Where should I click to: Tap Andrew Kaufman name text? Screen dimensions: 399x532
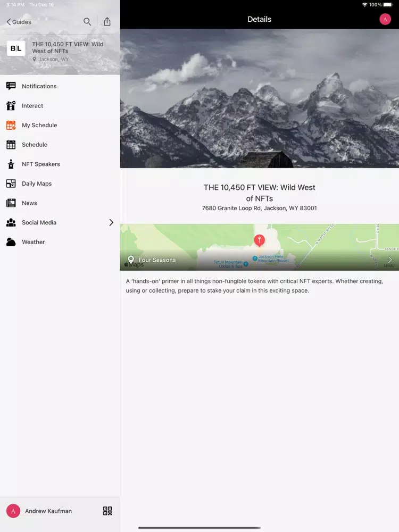[x=48, y=511]
